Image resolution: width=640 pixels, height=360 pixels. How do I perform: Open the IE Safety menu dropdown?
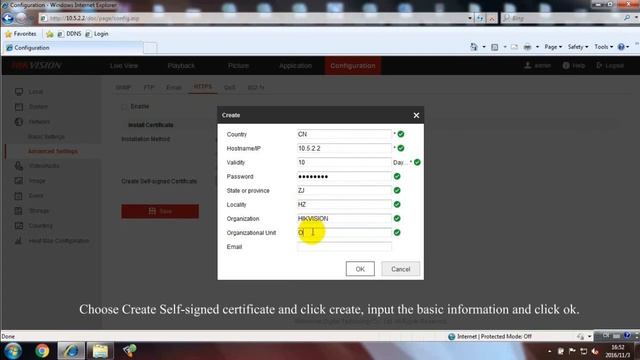point(578,47)
